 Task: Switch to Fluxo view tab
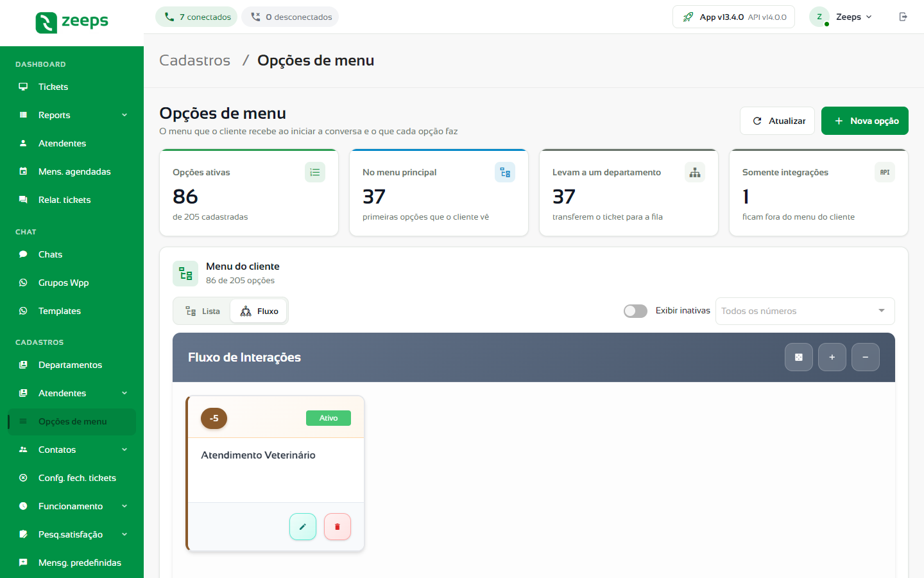(x=259, y=311)
